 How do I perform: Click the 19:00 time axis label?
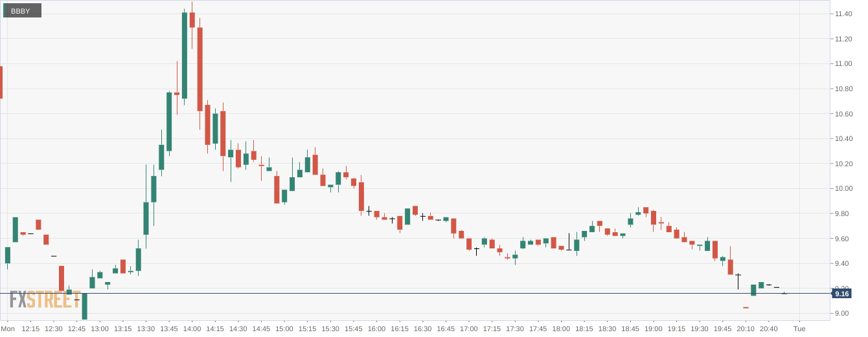[653, 329]
